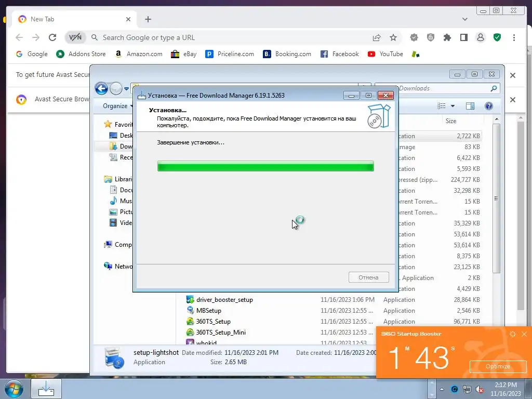Click the Favorites star in navigation pane

108,124
